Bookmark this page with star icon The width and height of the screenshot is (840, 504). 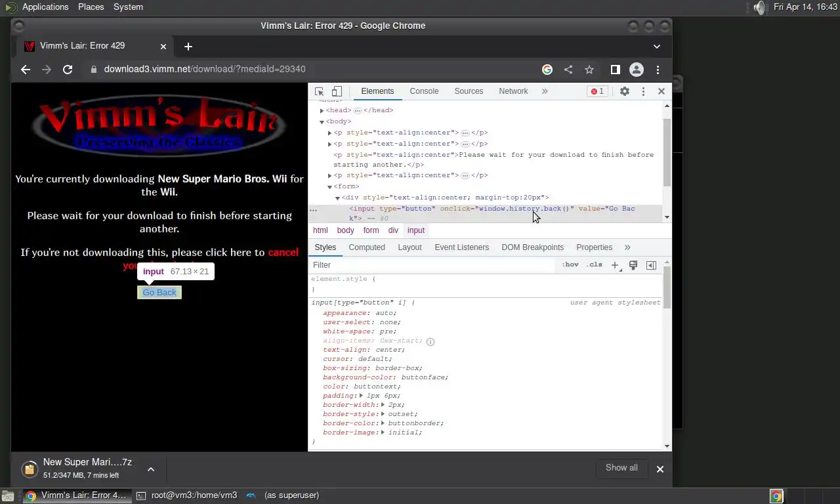click(x=589, y=70)
